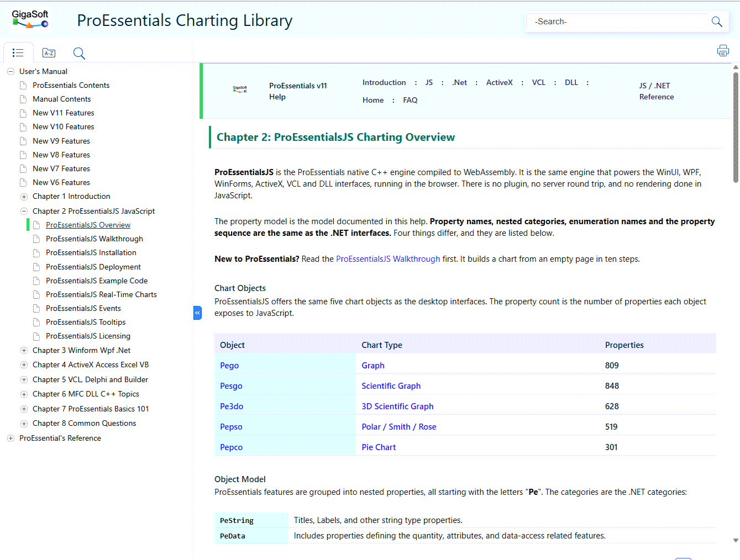Collapse the navigation pane with double-arrow button
The width and height of the screenshot is (740, 560).
coord(197,313)
